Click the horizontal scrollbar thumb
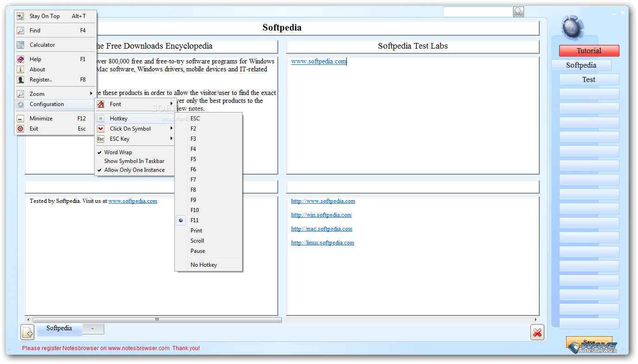 (x=157, y=320)
